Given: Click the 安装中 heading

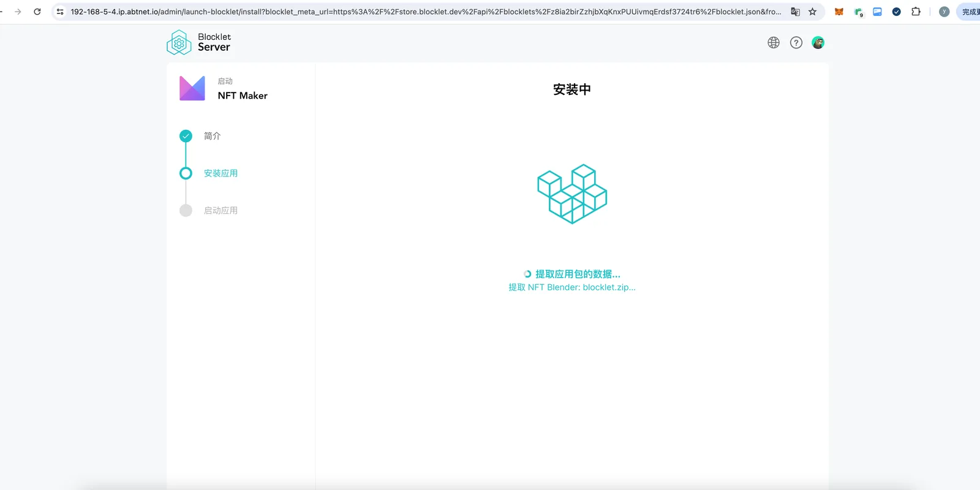Looking at the screenshot, I should tap(572, 89).
